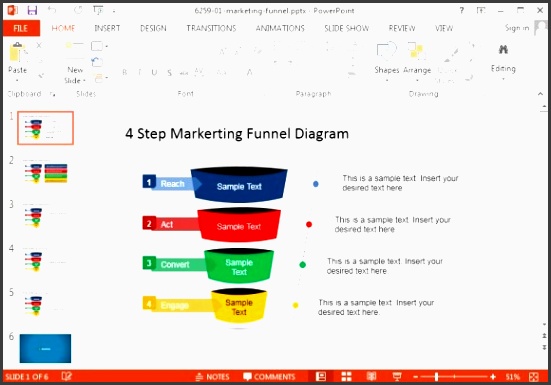Click the New Slide icon
This screenshot has height=385, width=551.
74,51
